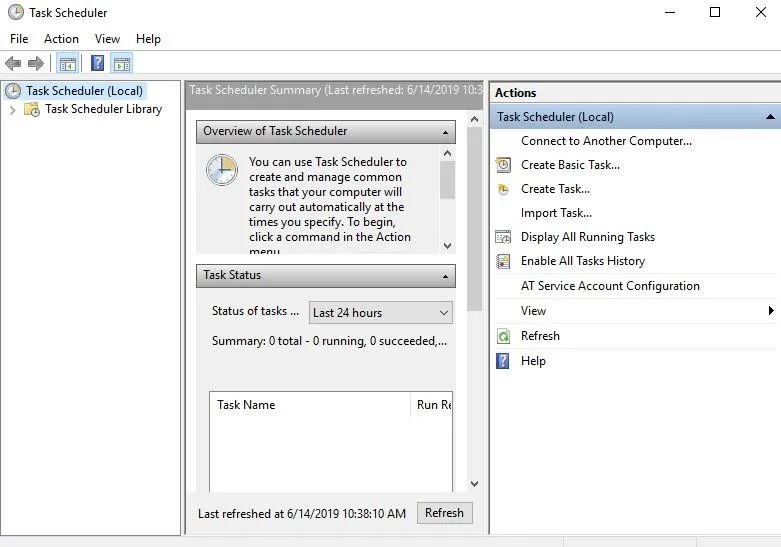Open the File menu
Image resolution: width=781 pixels, height=547 pixels.
19,39
